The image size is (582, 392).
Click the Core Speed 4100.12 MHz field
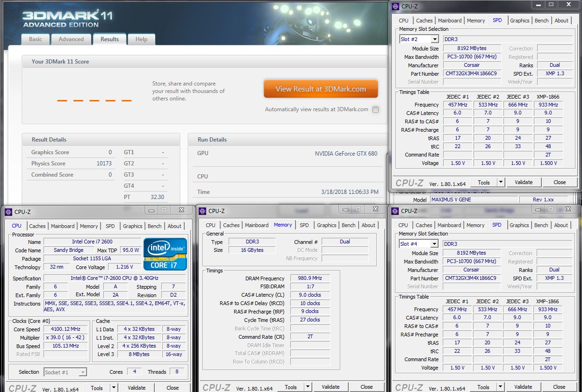(66, 329)
